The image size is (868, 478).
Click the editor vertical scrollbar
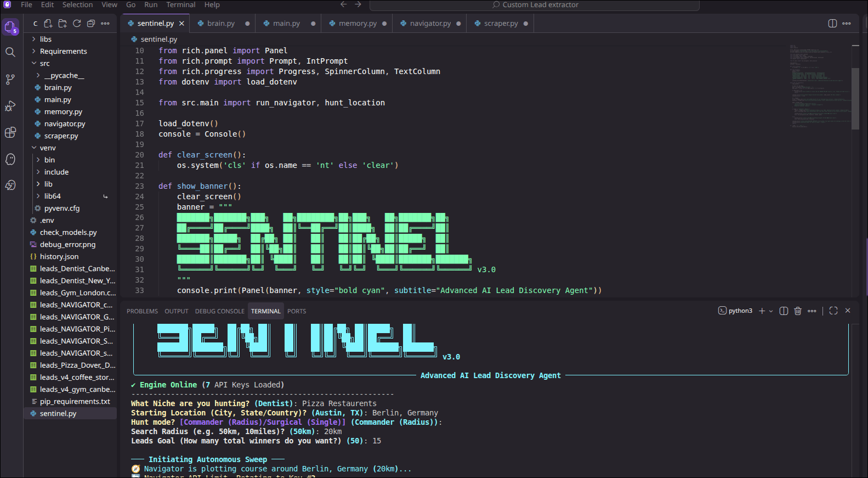[x=855, y=99]
